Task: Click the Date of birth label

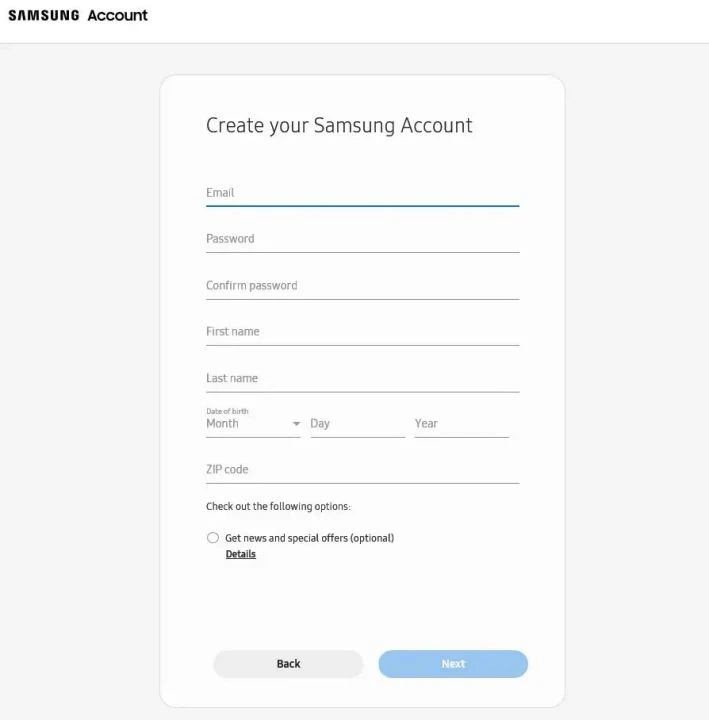Action: click(x=227, y=411)
